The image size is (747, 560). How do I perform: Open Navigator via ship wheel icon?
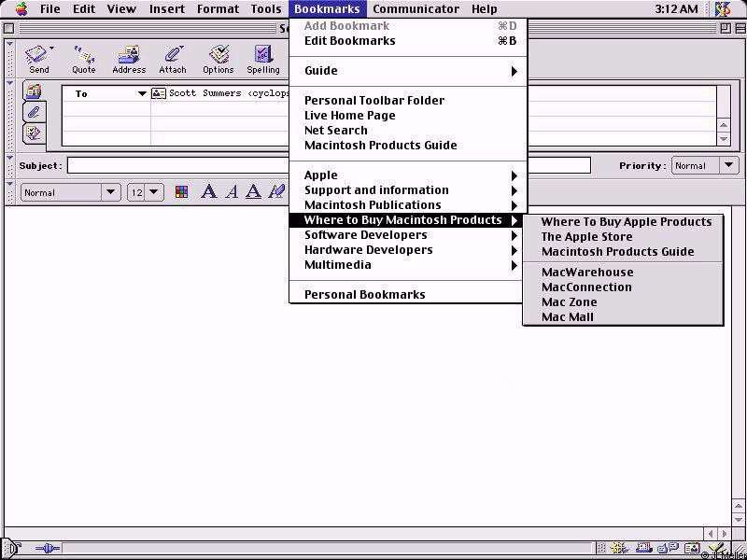coord(618,549)
